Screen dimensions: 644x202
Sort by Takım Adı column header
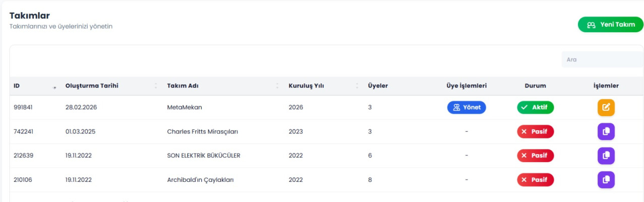point(183,86)
